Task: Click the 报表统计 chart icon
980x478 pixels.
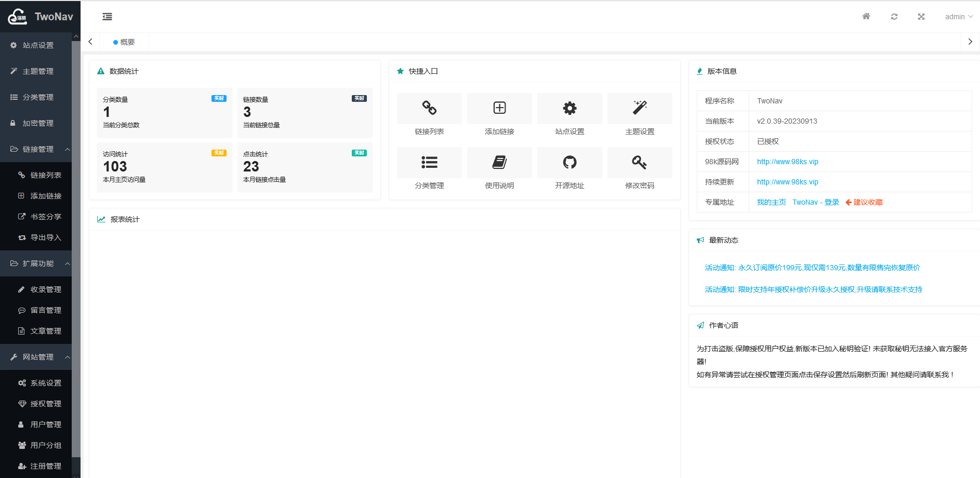Action: coord(101,219)
